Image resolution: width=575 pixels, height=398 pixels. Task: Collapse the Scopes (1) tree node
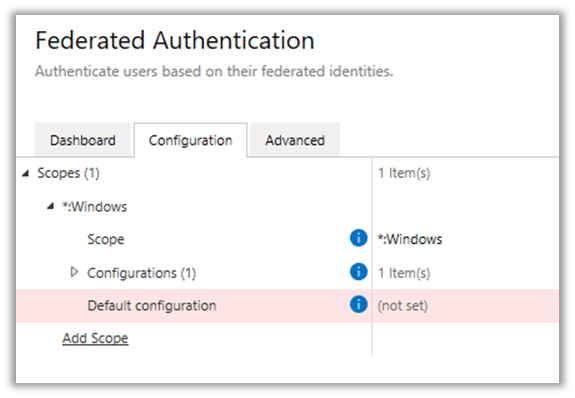(x=26, y=174)
